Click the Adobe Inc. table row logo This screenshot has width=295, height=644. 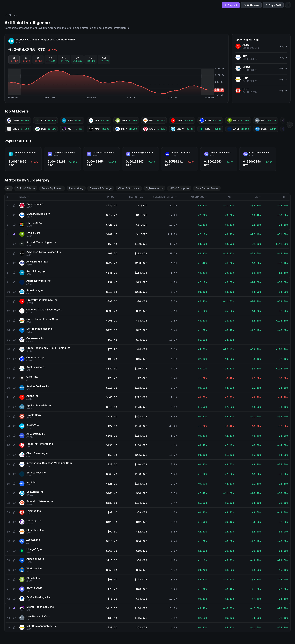pyautogui.click(x=22, y=397)
